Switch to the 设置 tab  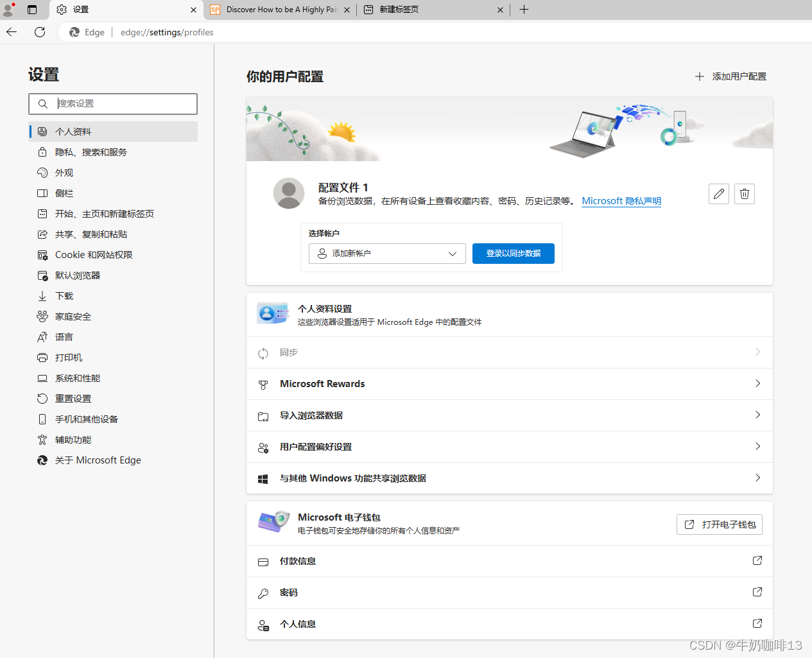pyautogui.click(x=125, y=10)
